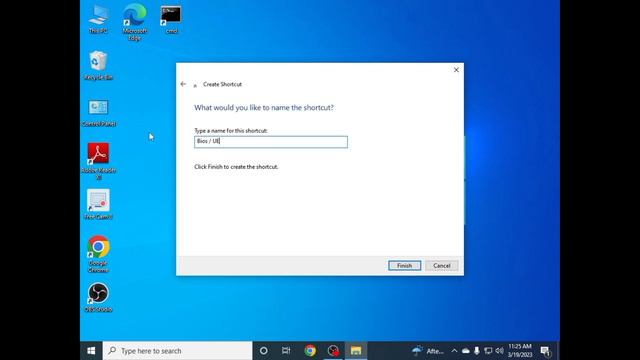This screenshot has height=360, width=640.
Task: Open the Microsoft Edge desktop shortcut
Action: pos(134,22)
